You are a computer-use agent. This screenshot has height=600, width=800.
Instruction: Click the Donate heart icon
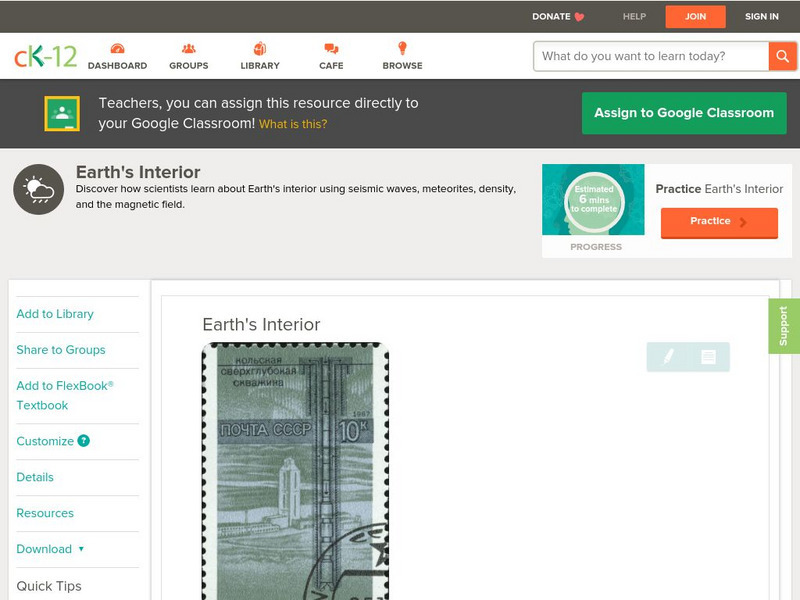coord(579,17)
